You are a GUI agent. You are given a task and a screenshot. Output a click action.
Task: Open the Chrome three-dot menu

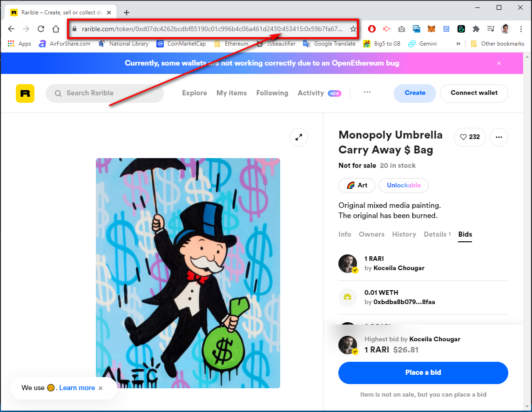(x=521, y=29)
